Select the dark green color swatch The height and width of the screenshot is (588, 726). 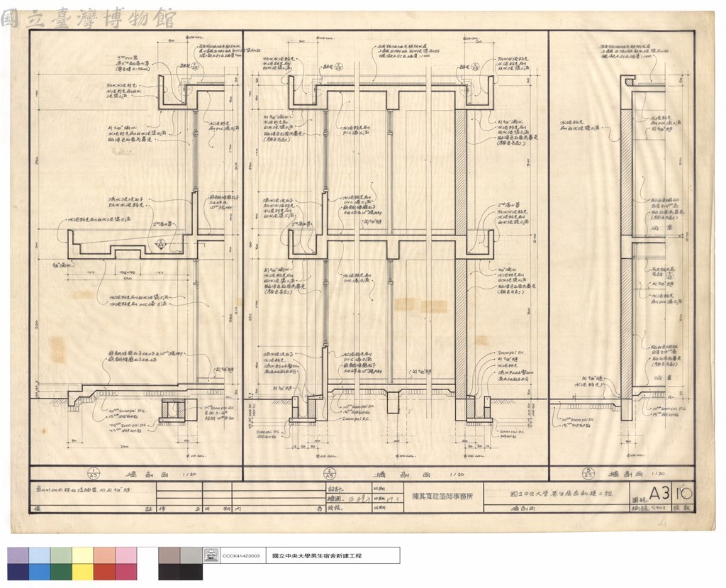(61, 572)
